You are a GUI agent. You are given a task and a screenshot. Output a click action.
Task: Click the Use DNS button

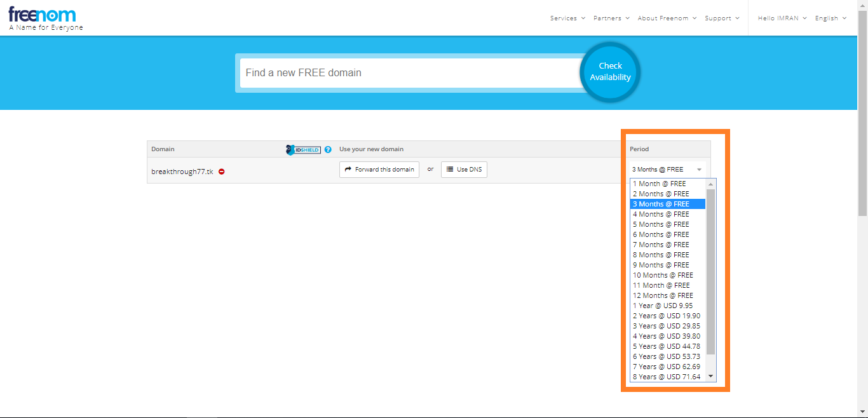click(x=464, y=170)
